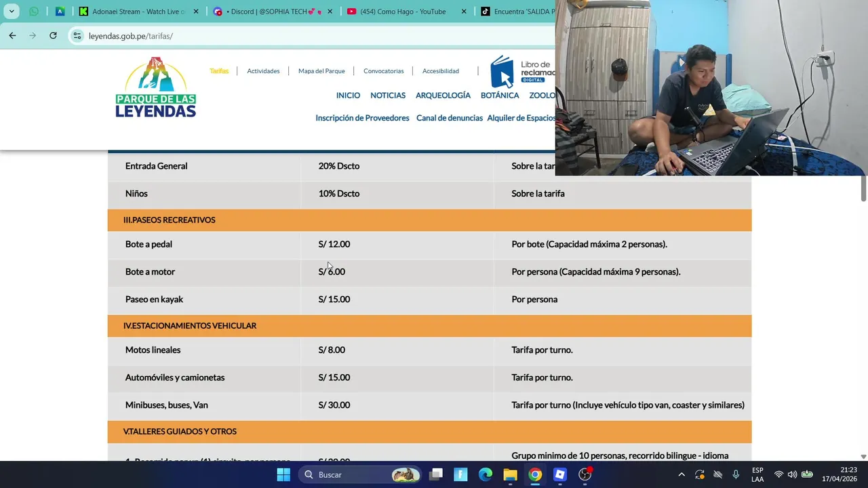Open the BOTÁNICA menu item
This screenshot has height=488, width=868.
click(500, 96)
